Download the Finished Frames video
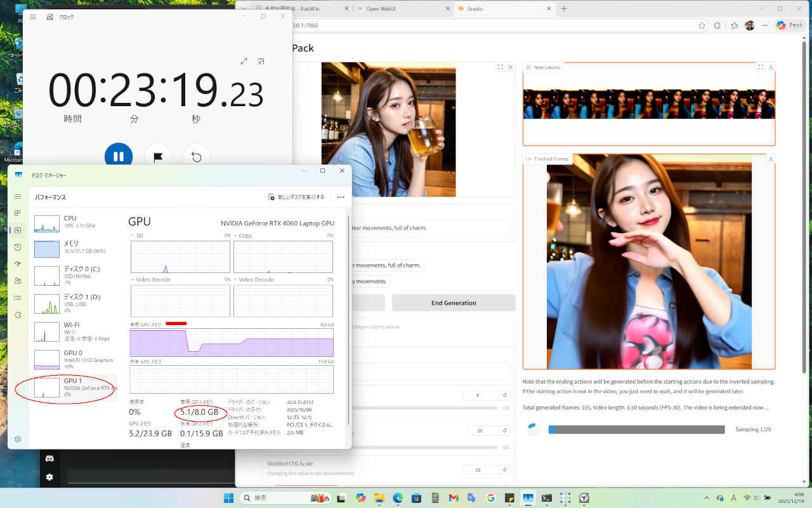This screenshot has width=812, height=508. click(x=771, y=159)
